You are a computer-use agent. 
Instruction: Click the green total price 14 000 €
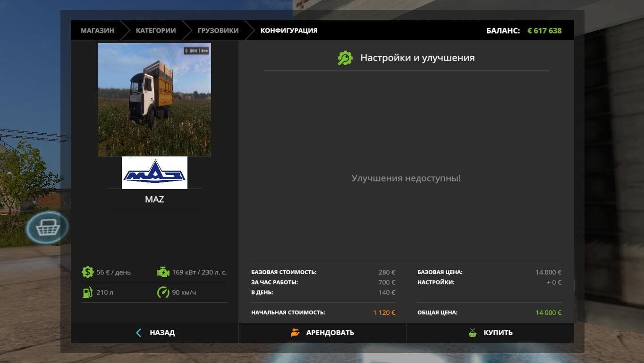click(x=548, y=312)
